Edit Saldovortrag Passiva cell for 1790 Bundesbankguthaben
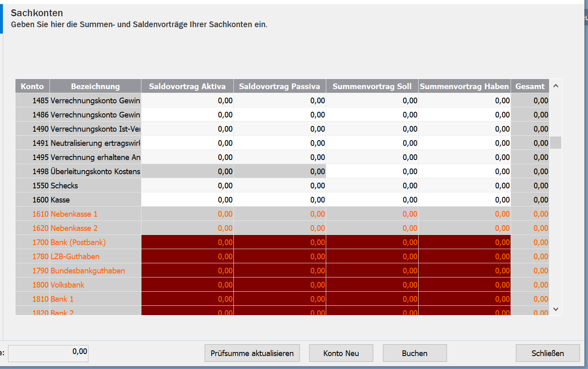 [280, 271]
